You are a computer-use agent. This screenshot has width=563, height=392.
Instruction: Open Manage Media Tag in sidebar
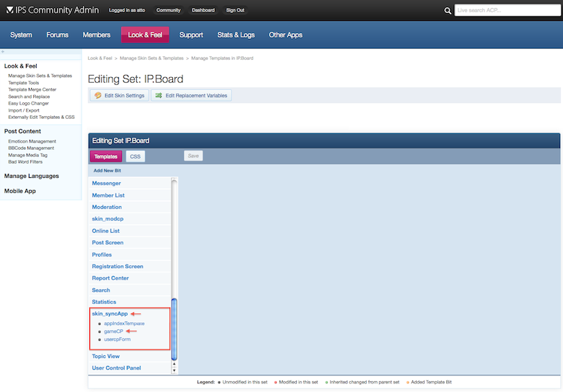28,155
